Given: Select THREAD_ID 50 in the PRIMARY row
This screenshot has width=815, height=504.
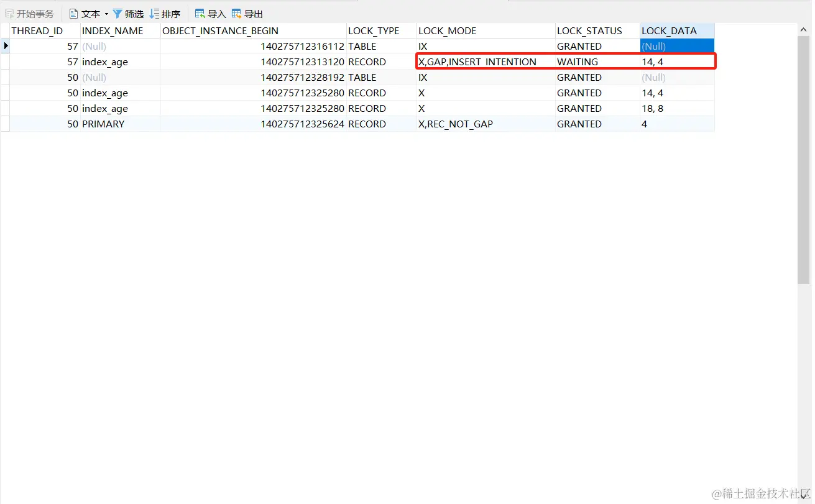Looking at the screenshot, I should coord(45,124).
